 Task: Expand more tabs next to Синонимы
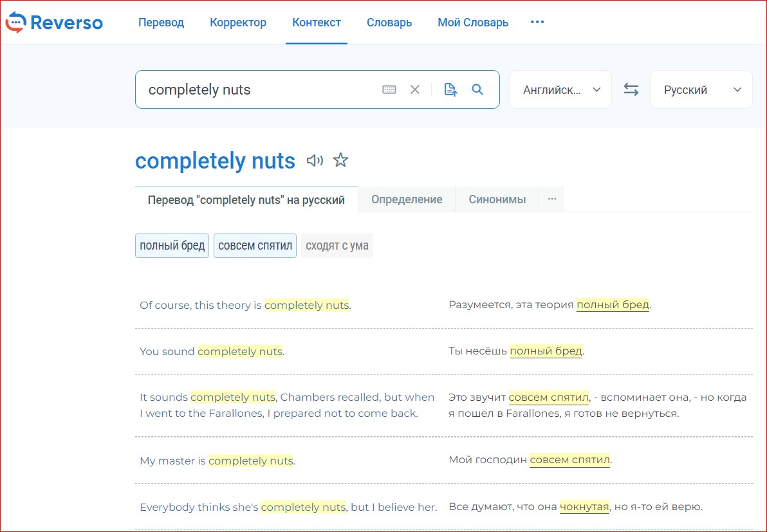click(551, 199)
